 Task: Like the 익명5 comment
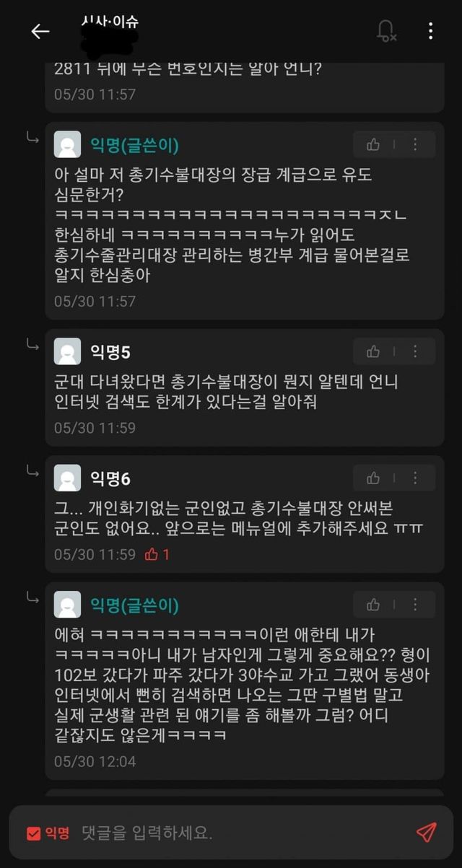tap(373, 351)
